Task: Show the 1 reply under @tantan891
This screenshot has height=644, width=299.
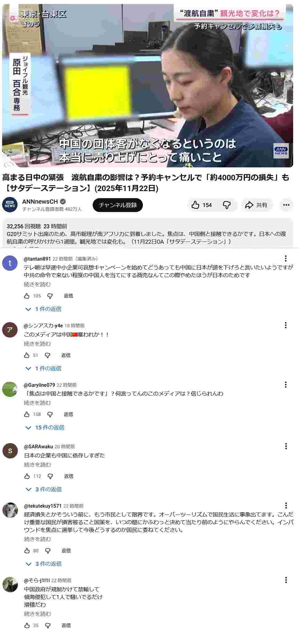Action: click(43, 309)
